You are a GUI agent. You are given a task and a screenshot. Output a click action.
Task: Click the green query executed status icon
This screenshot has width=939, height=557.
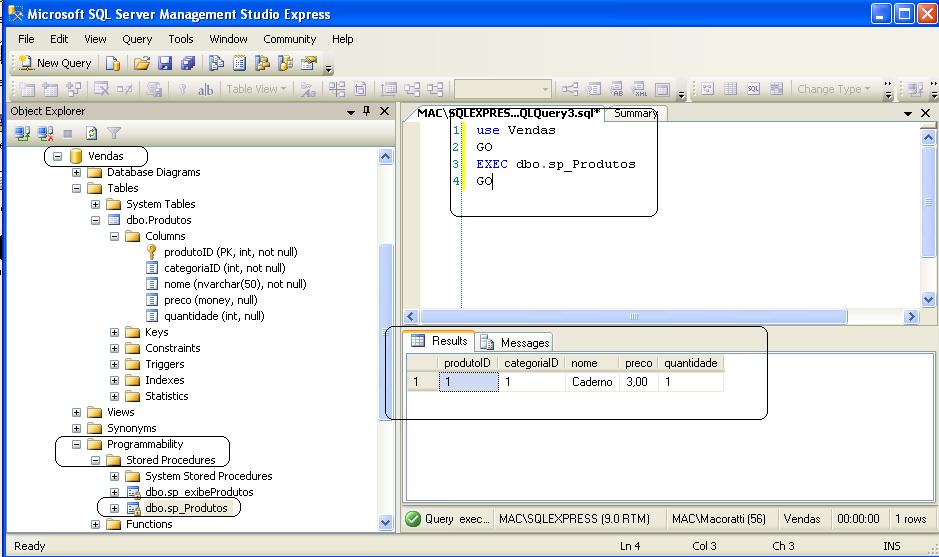pos(413,519)
